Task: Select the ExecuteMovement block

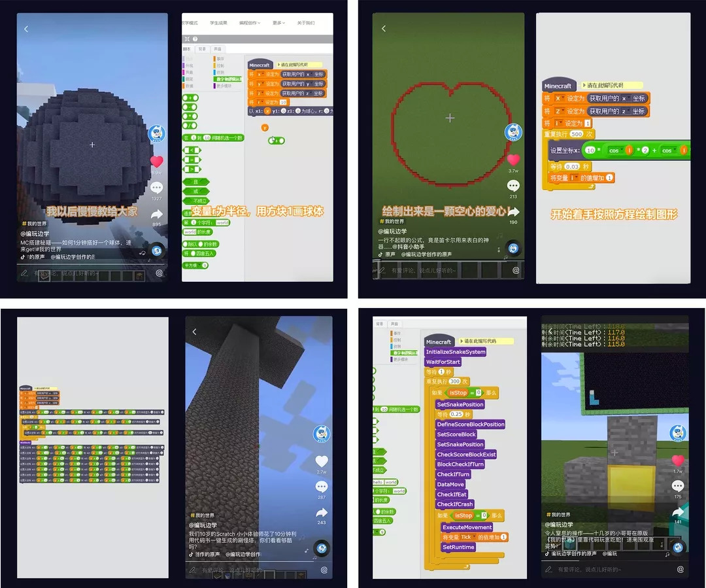Action: tap(467, 527)
